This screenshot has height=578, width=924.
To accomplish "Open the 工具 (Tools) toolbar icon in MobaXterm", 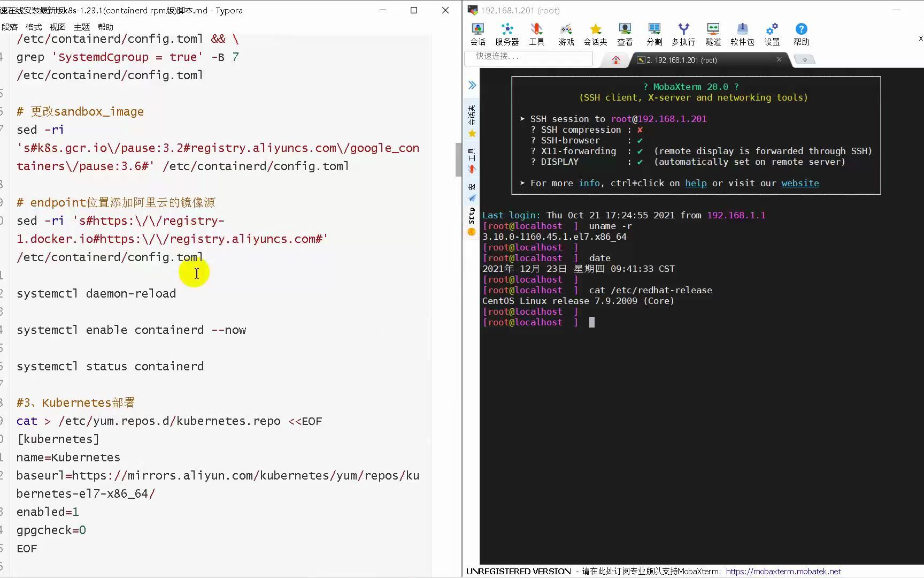I will coord(536,34).
